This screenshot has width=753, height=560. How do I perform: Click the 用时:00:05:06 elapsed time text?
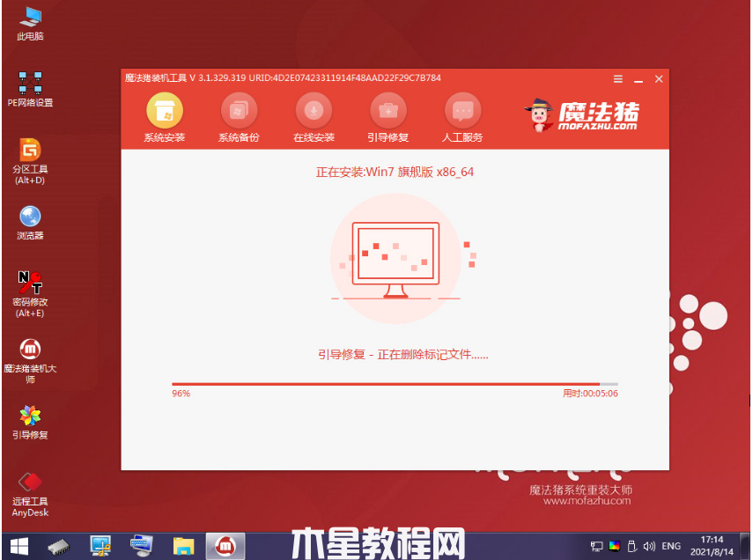tap(590, 394)
